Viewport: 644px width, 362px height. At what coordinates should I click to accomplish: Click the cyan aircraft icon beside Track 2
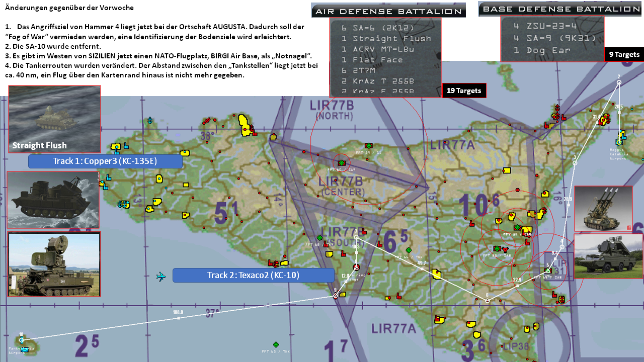[x=161, y=277]
